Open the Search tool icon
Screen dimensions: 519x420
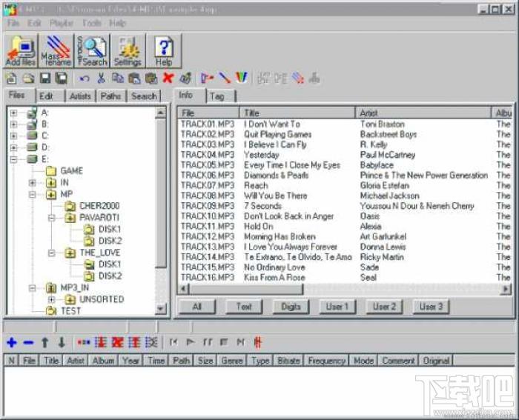tap(92, 50)
